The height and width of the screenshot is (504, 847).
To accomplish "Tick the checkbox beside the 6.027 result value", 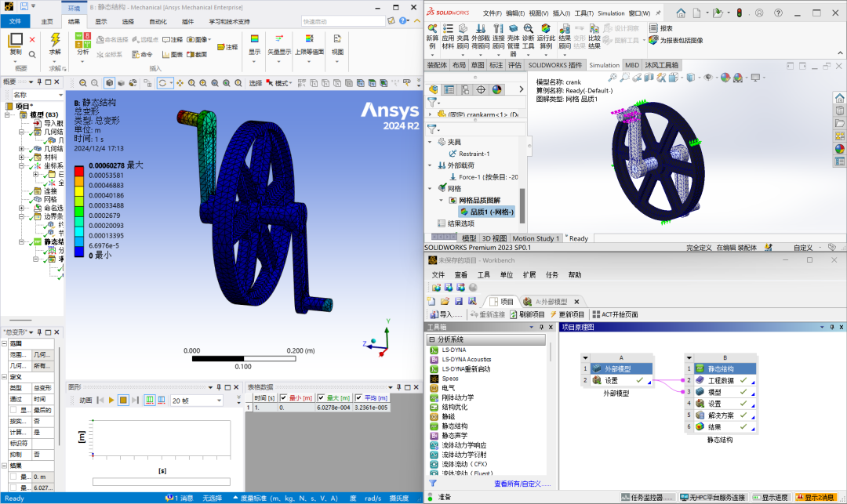I will (13, 488).
